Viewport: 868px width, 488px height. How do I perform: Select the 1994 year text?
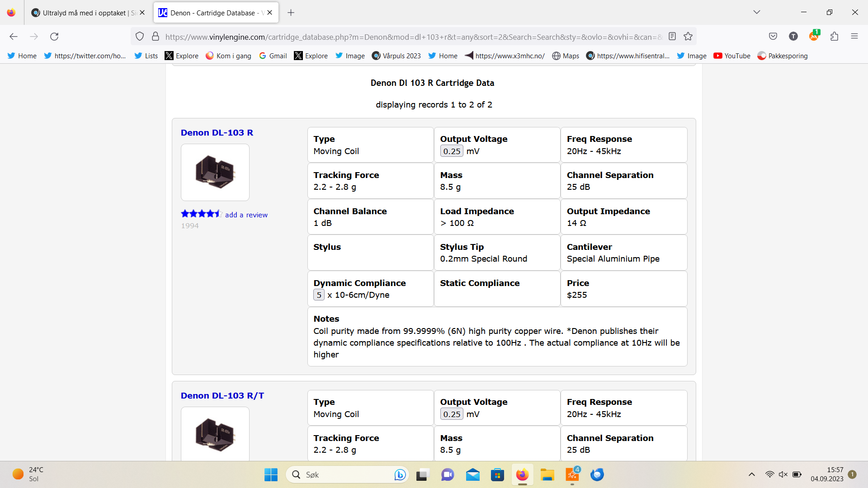pos(190,226)
